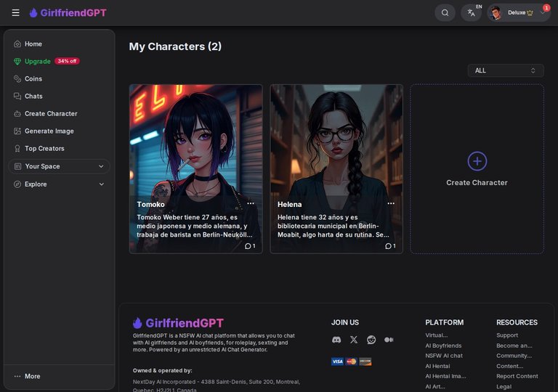558x392 pixels.
Task: Click the Explore compass icon
Action: pyautogui.click(x=17, y=184)
